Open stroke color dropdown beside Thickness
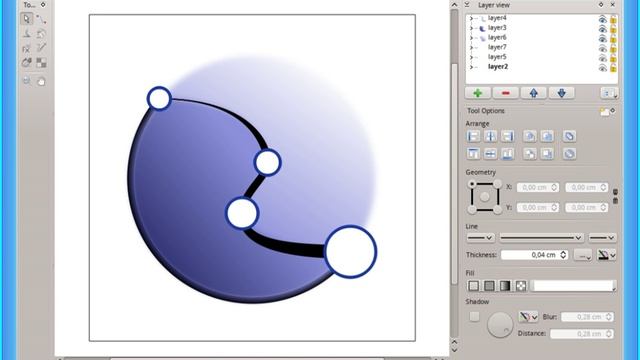The width and height of the screenshot is (640, 360). point(607,255)
